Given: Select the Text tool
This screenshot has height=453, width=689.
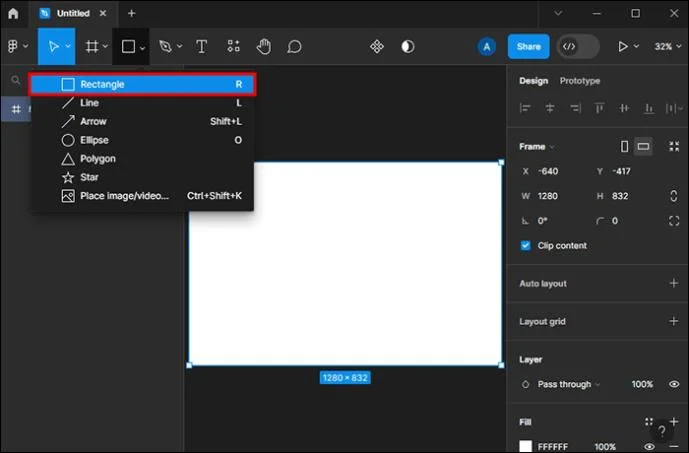Looking at the screenshot, I should 201,47.
